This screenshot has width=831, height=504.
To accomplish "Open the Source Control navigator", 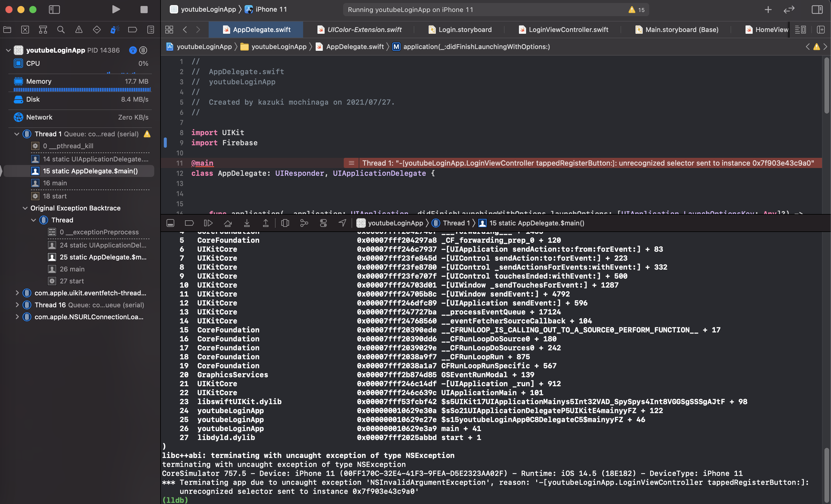I will coord(25,30).
